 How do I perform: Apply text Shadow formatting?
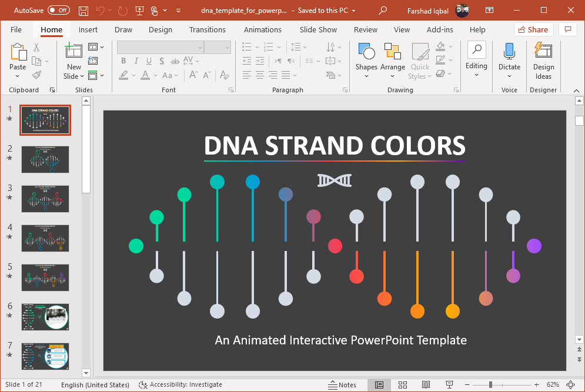point(162,61)
